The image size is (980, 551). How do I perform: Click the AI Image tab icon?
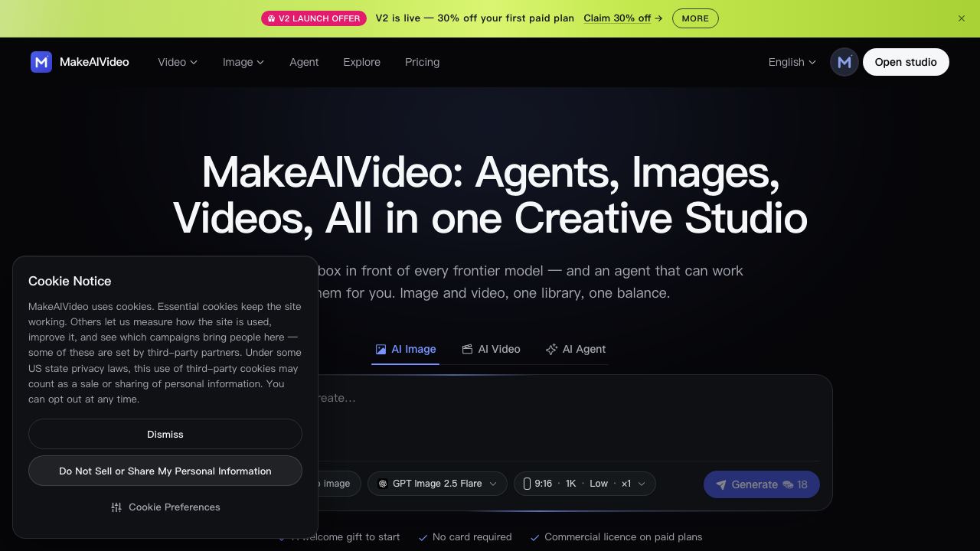tap(381, 349)
